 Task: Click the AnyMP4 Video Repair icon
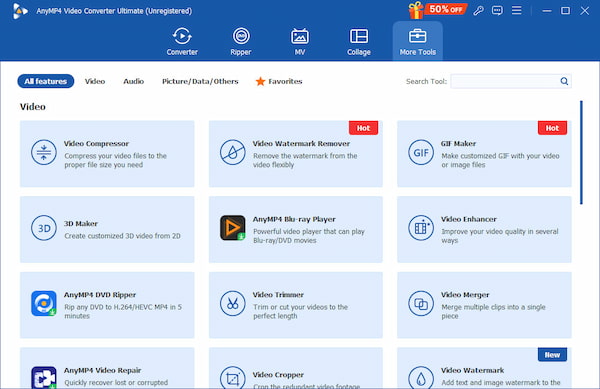pyautogui.click(x=44, y=378)
